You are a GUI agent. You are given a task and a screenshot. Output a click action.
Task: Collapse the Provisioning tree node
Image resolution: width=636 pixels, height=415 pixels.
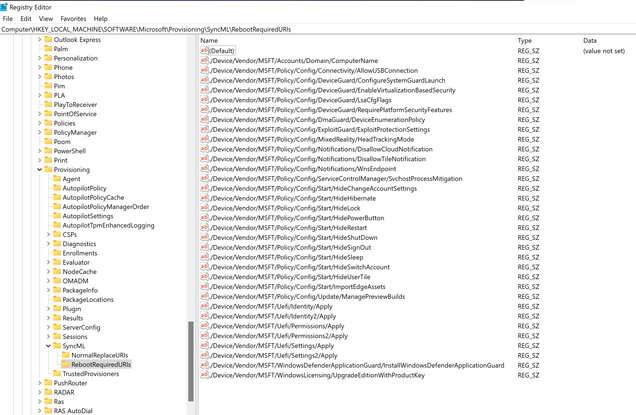pyautogui.click(x=39, y=170)
